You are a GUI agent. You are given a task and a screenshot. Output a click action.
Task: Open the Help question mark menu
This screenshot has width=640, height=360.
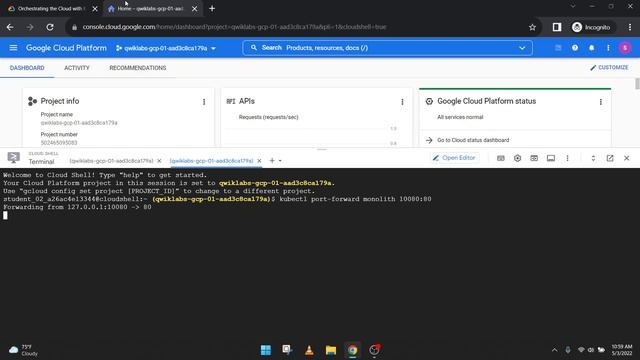(x=575, y=48)
